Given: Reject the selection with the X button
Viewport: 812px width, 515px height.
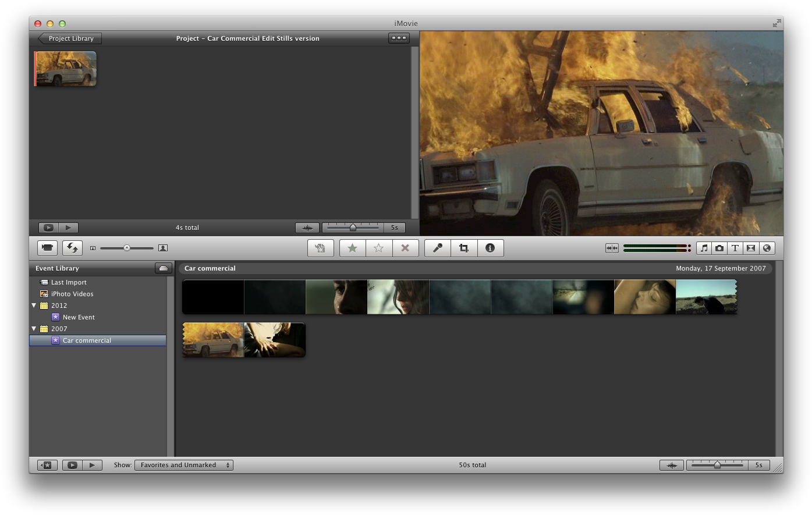Looking at the screenshot, I should [x=405, y=248].
